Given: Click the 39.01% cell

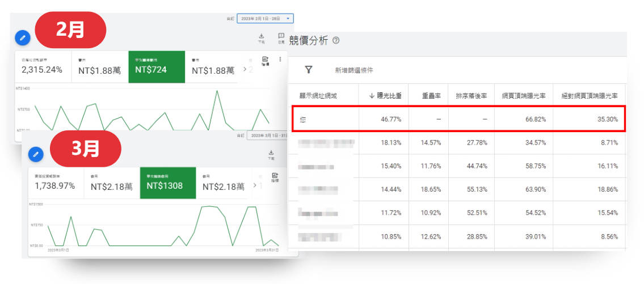Looking at the screenshot, I should point(536,236).
